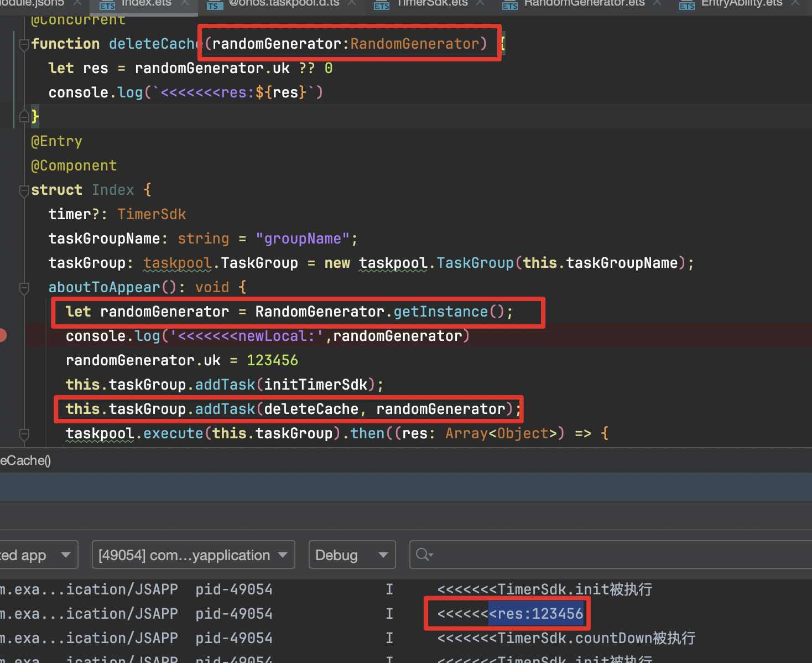The width and height of the screenshot is (812, 663).
Task: Open the Debug log level dropdown
Action: 352,555
